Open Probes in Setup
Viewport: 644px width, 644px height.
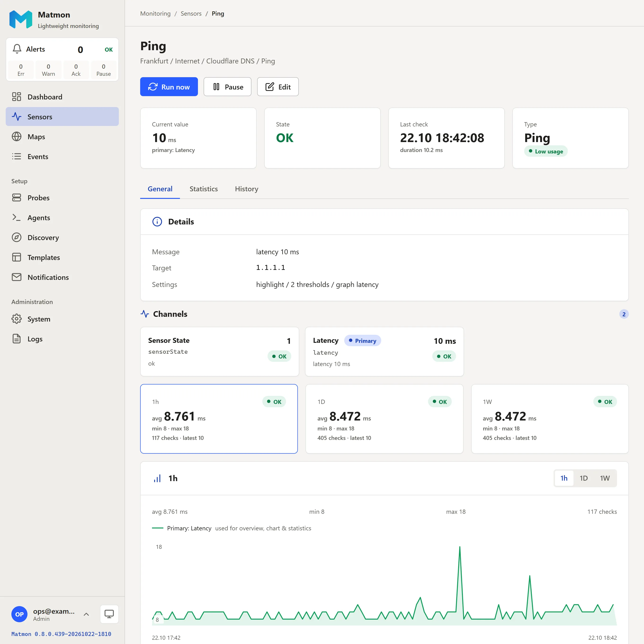(62, 198)
